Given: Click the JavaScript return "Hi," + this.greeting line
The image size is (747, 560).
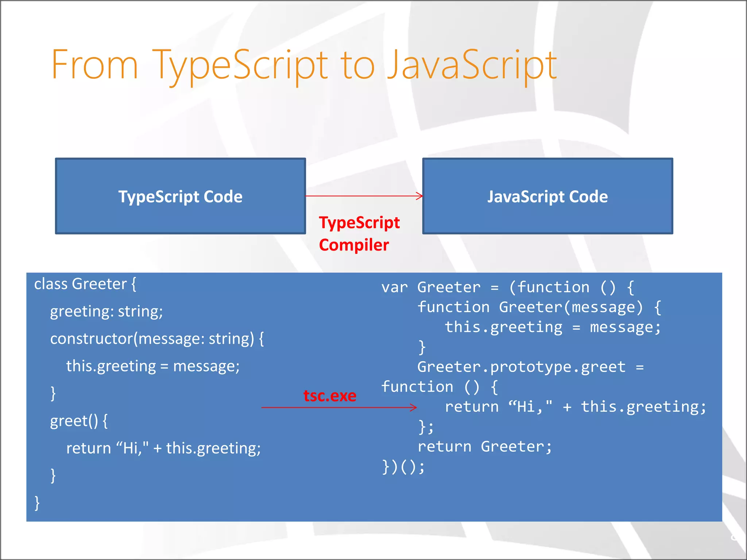Looking at the screenshot, I should pyautogui.click(x=575, y=407).
